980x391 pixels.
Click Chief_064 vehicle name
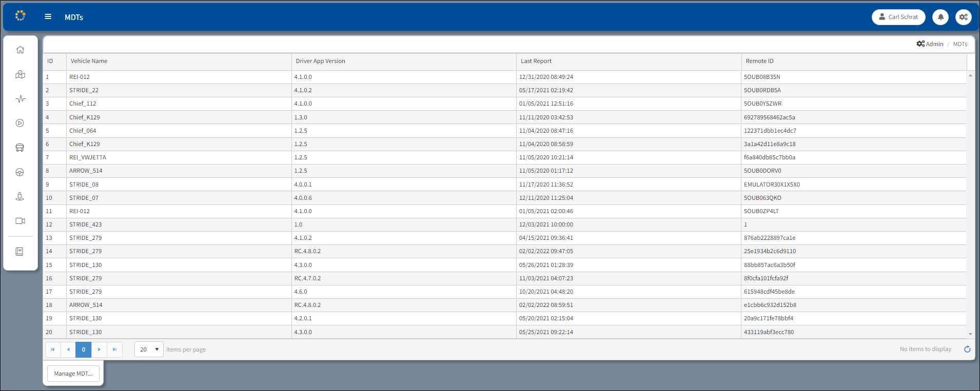tap(83, 131)
